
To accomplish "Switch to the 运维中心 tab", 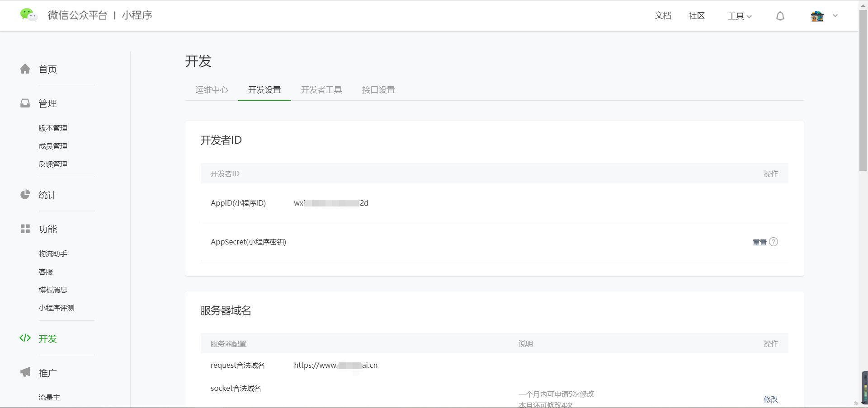I will tap(211, 90).
